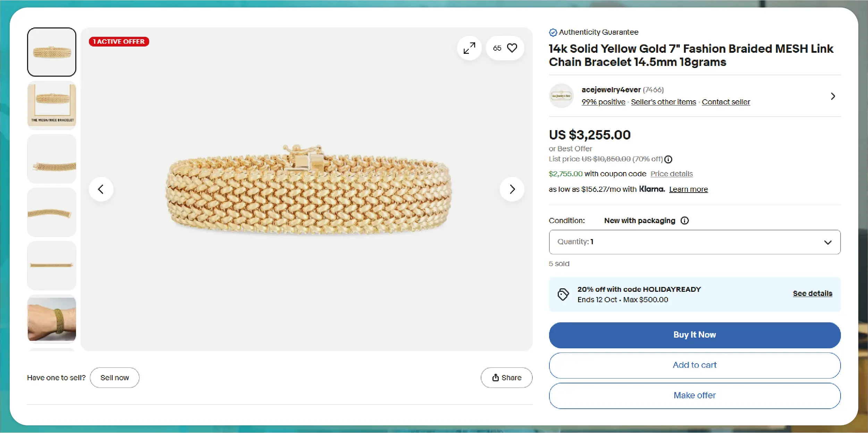Select the wrist-worn bracelet thumbnail

click(x=52, y=319)
